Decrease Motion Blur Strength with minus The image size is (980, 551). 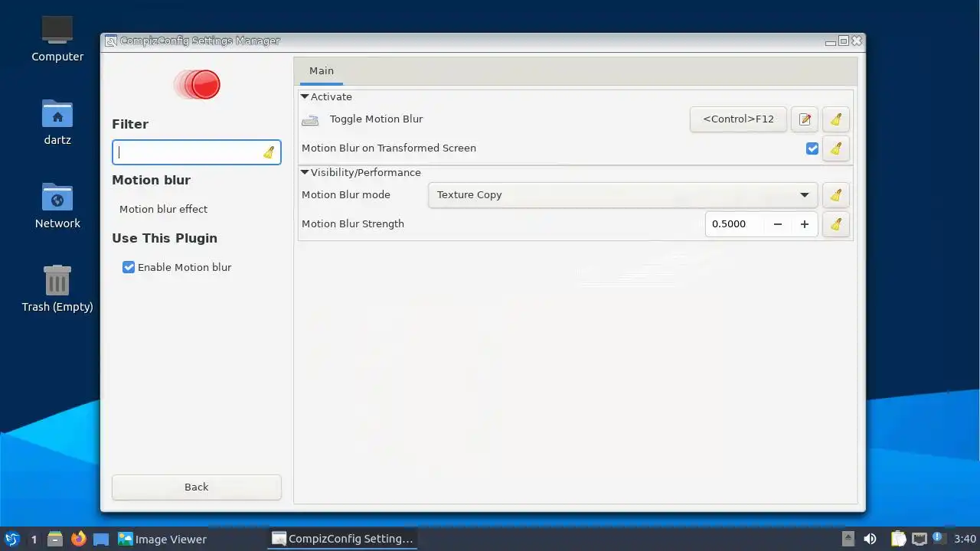pyautogui.click(x=778, y=224)
